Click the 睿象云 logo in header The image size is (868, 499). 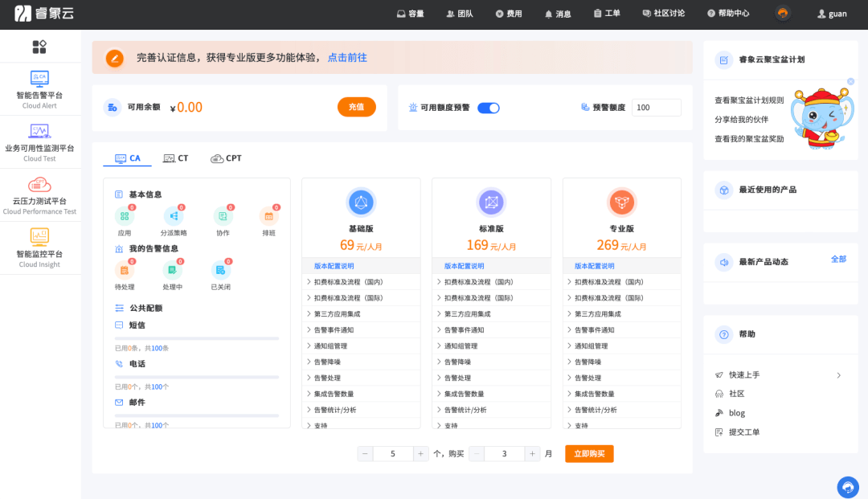click(44, 14)
